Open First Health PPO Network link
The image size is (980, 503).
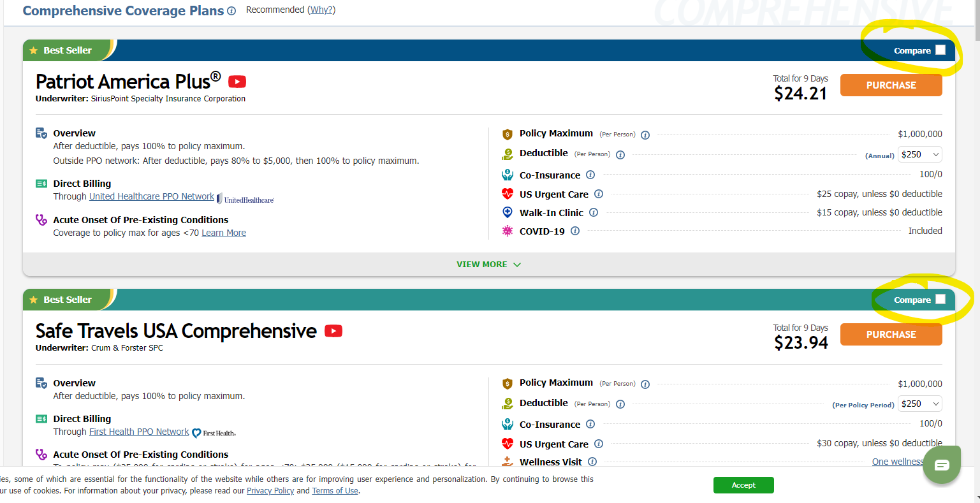pyautogui.click(x=139, y=432)
